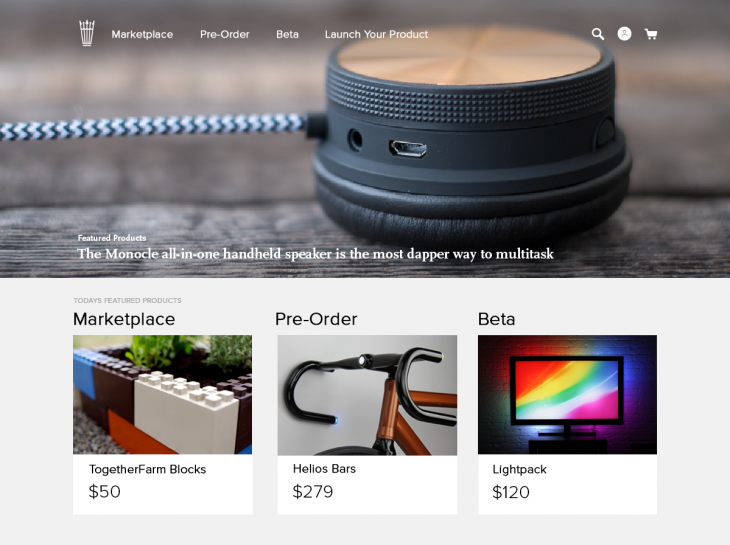Select Beta in the top navigation

[x=287, y=34]
